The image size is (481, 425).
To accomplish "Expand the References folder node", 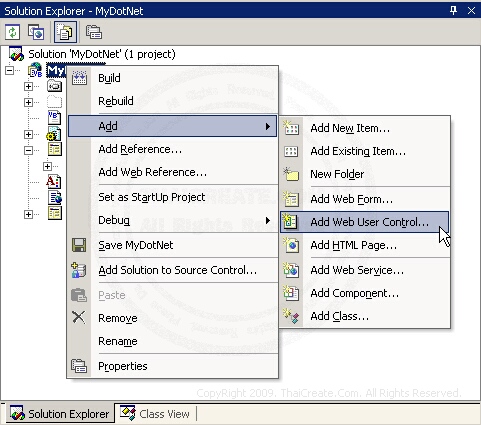I will (28, 86).
